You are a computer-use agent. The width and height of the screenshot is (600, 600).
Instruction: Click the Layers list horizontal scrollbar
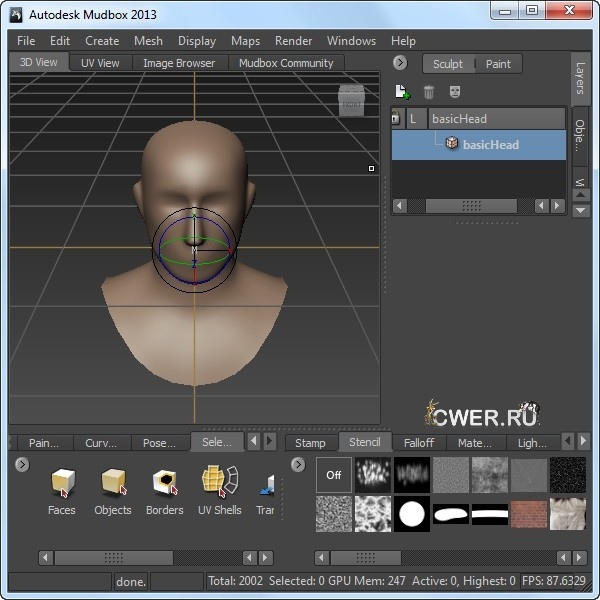click(x=470, y=205)
